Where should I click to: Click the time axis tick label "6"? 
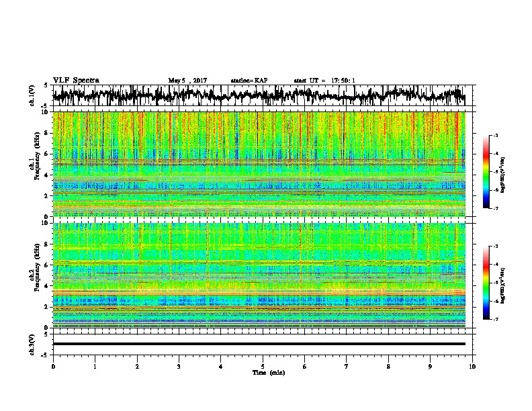coord(305,367)
